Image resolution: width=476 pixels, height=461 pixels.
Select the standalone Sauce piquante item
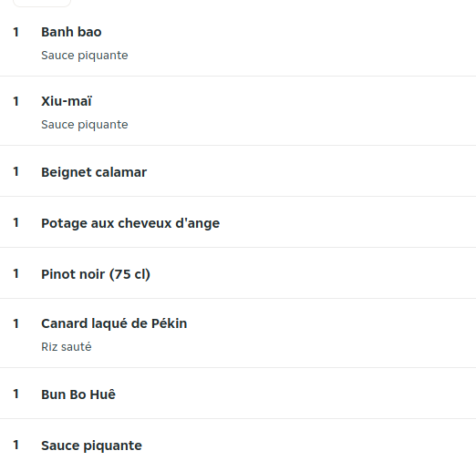click(91, 446)
